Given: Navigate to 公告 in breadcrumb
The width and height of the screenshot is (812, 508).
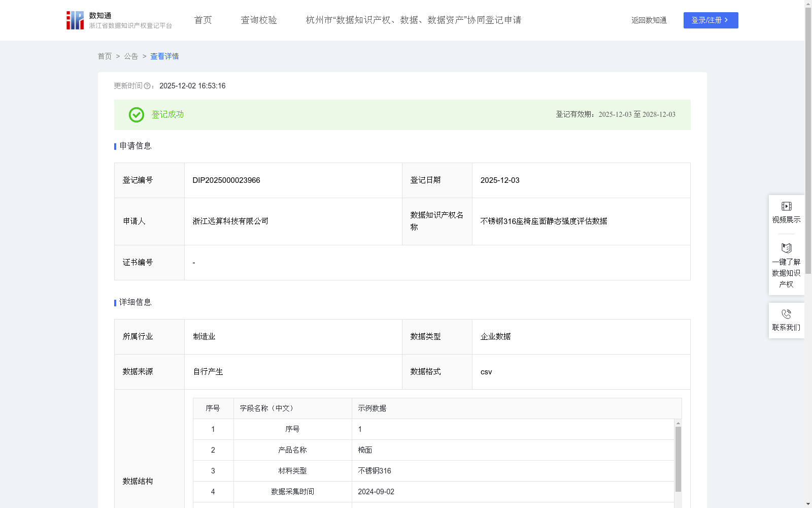Looking at the screenshot, I should coord(131,56).
